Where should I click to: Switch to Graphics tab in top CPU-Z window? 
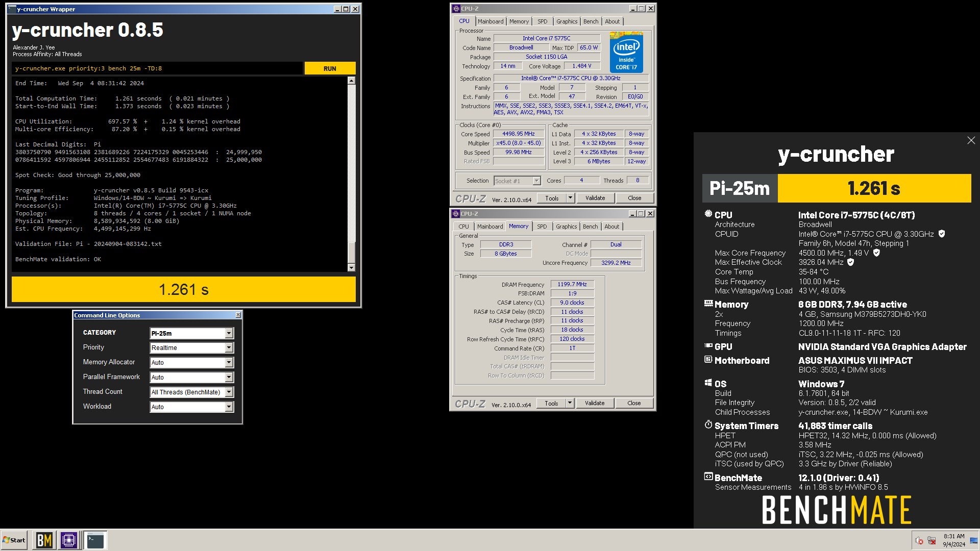(567, 21)
